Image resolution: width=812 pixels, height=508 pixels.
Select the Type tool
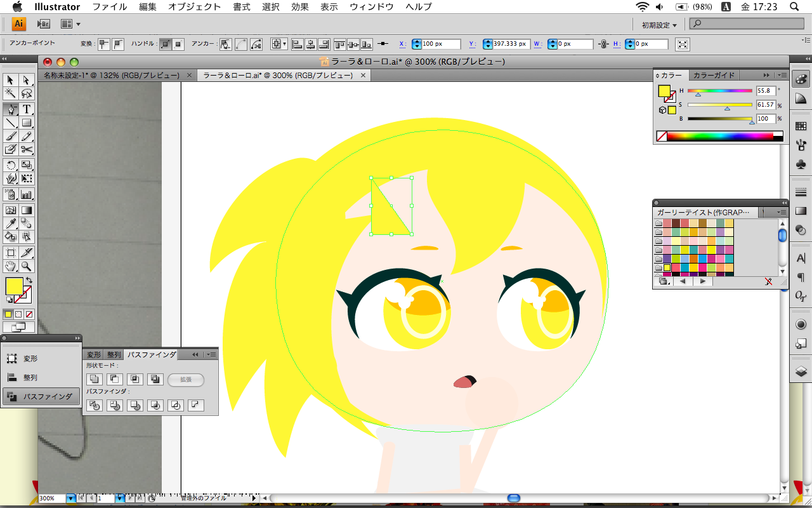click(27, 109)
